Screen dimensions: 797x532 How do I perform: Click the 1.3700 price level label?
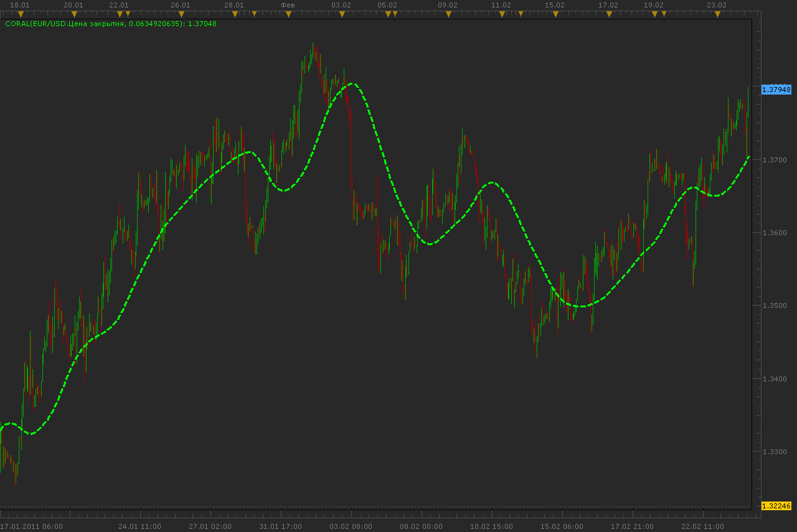pos(776,160)
